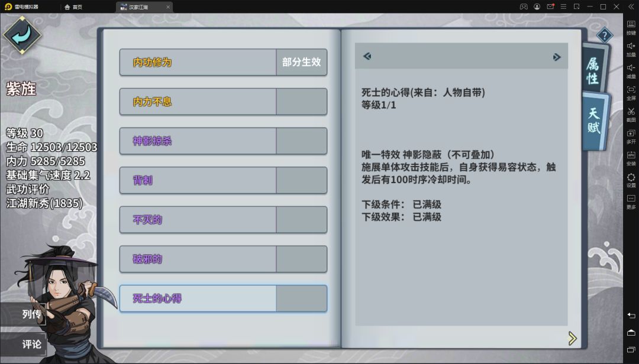The width and height of the screenshot is (639, 364).
Task: Go to next skill with right arrow
Action: pos(557,57)
